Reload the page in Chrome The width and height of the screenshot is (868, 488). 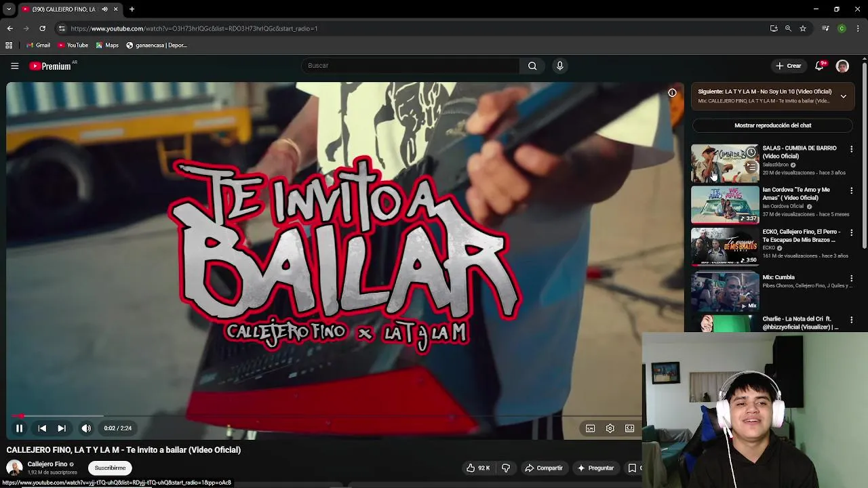(x=42, y=28)
